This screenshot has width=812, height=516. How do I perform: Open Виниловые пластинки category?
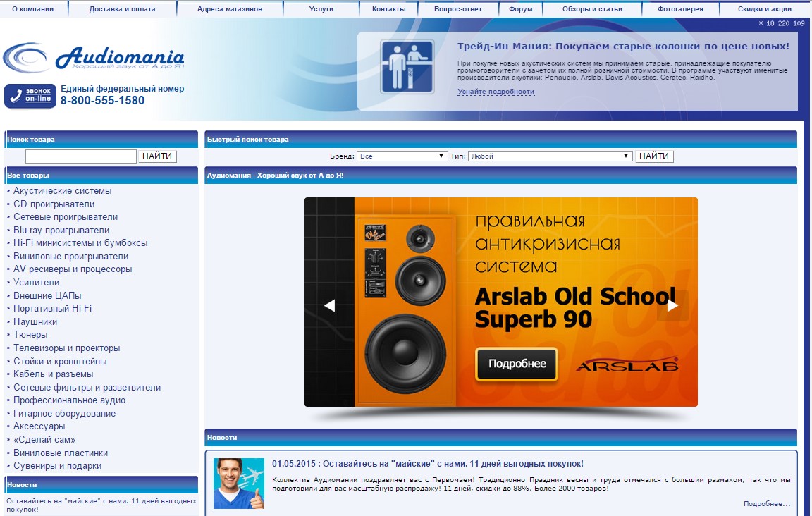61,453
